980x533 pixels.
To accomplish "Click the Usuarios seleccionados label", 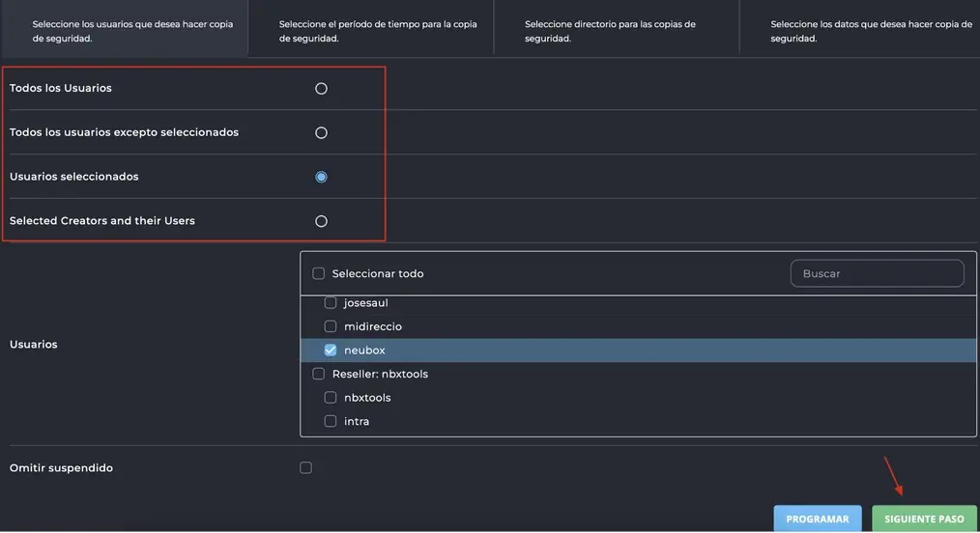I will (x=73, y=177).
